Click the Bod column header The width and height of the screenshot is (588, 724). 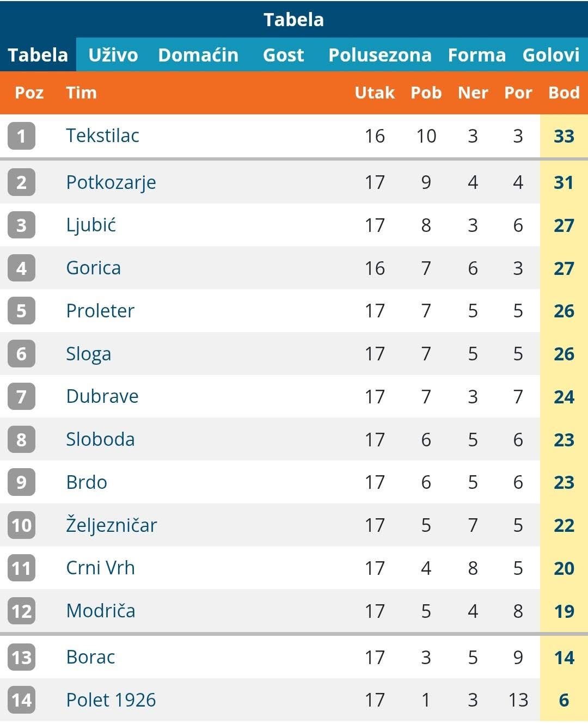click(564, 93)
